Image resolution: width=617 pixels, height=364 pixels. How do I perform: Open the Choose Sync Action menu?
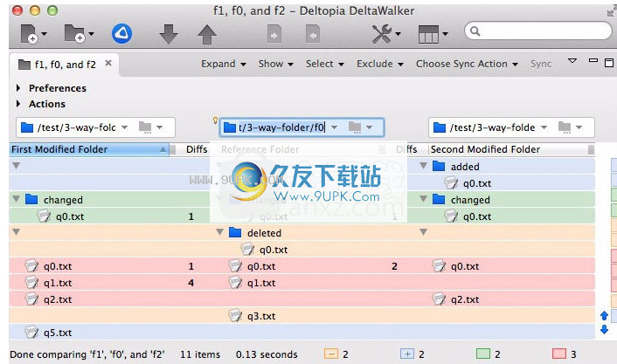pos(467,64)
